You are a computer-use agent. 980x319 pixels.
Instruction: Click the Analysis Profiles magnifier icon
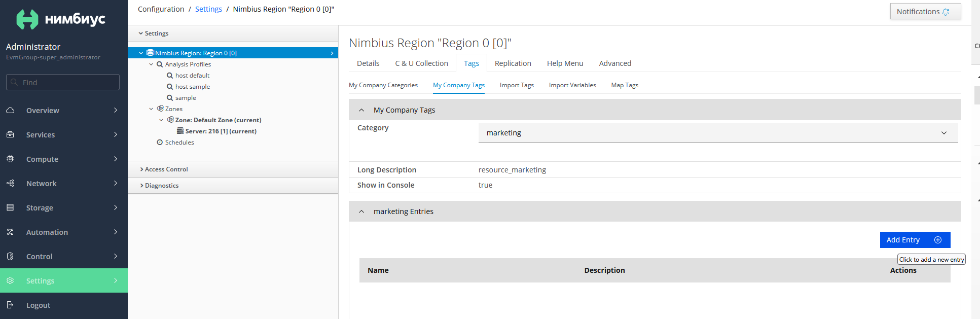160,64
